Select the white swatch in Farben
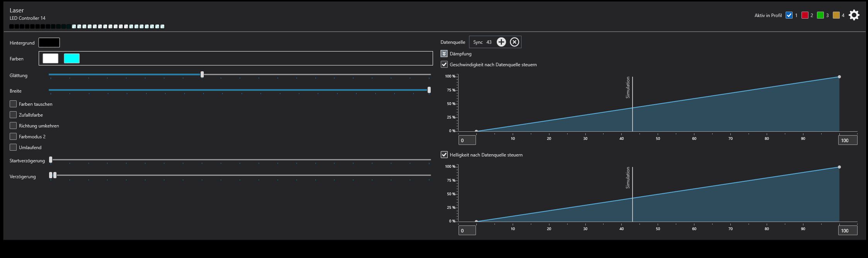 click(x=50, y=58)
